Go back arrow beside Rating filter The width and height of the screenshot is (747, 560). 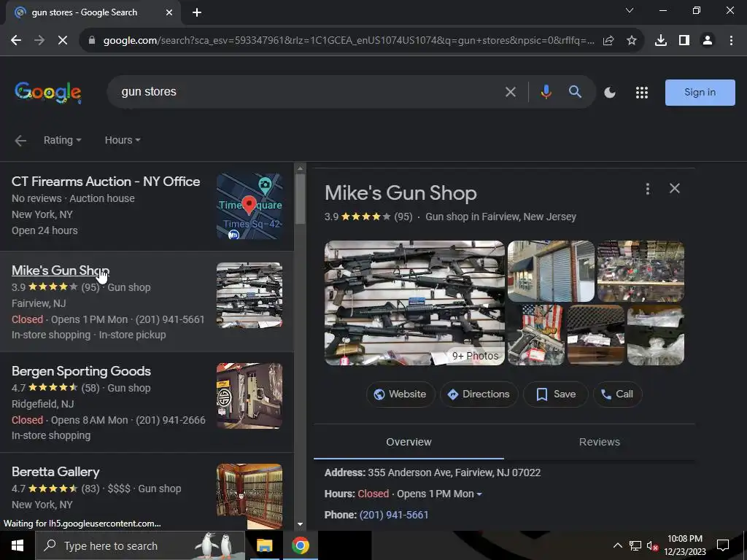20,141
